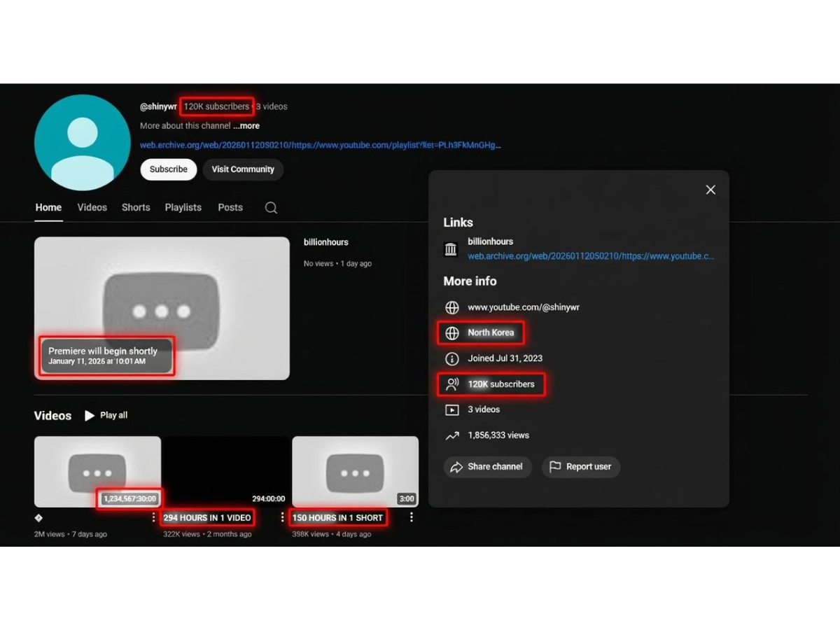Open the billionhours link in popup

[x=591, y=256]
